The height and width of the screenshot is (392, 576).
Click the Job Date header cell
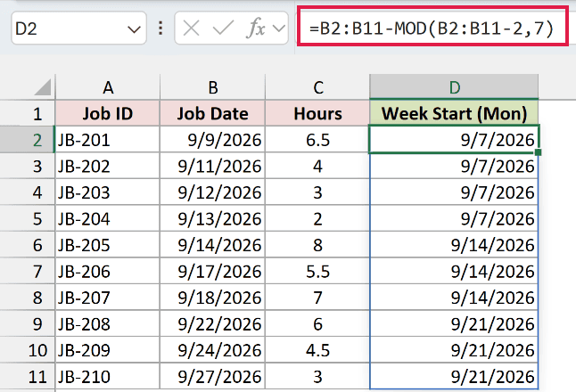pos(213,113)
